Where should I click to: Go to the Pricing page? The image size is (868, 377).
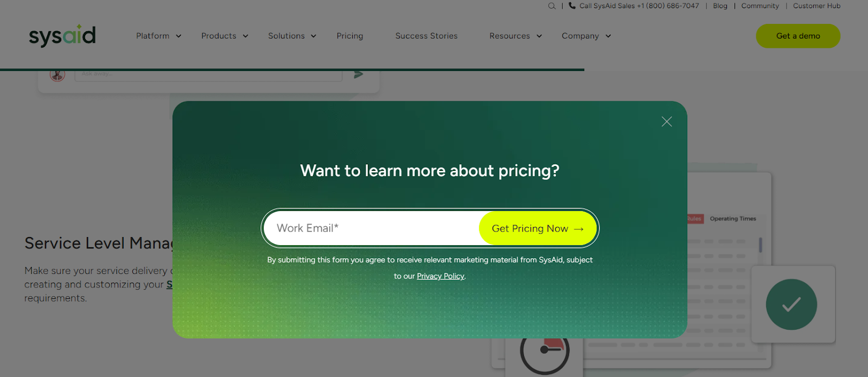coord(350,36)
